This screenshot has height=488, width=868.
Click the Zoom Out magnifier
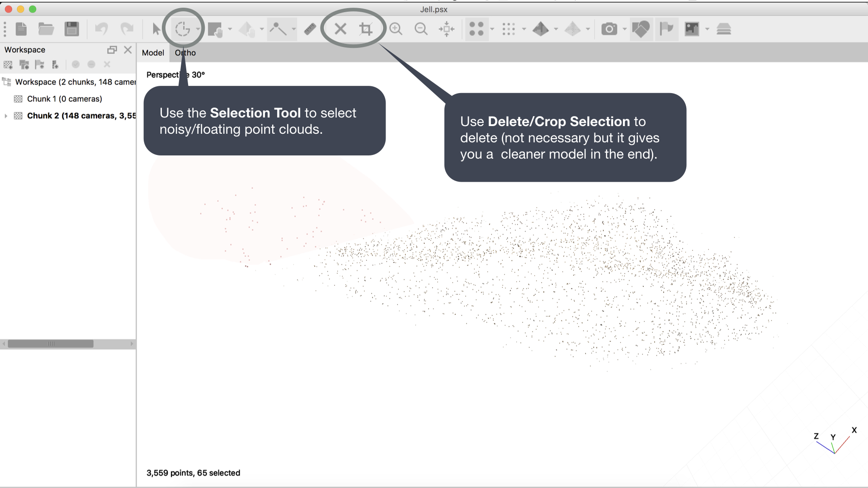[421, 29]
